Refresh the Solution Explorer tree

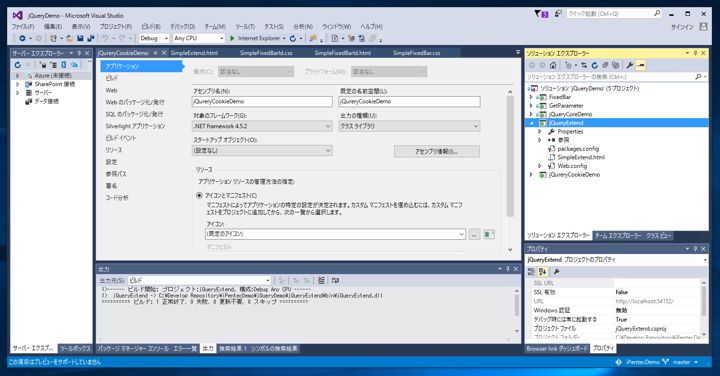[x=595, y=65]
